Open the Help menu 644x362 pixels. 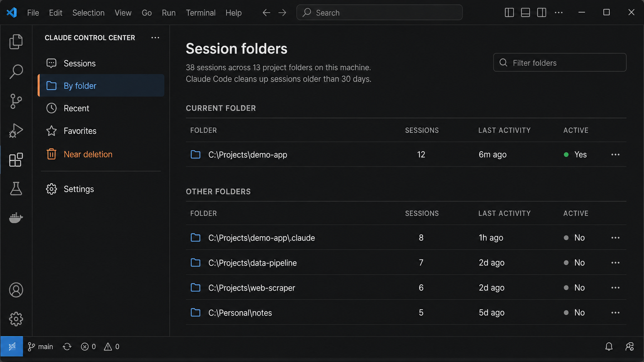pos(233,13)
